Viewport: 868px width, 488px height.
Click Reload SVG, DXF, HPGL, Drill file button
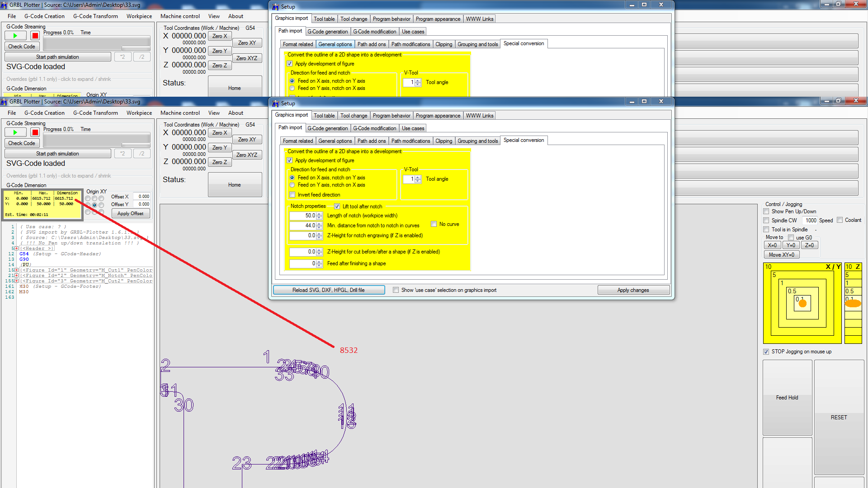329,290
